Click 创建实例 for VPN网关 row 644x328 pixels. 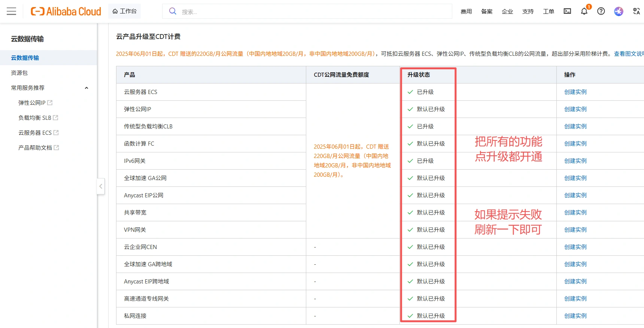(x=575, y=230)
